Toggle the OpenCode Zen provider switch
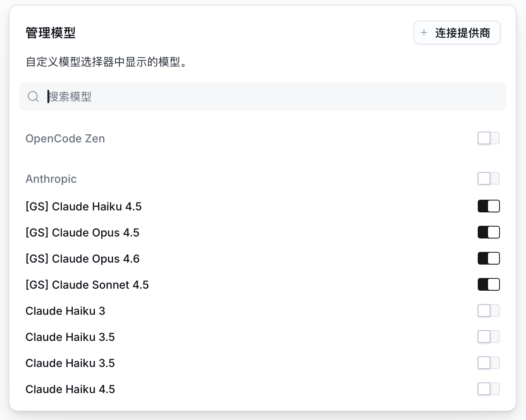The image size is (526, 420). click(488, 138)
